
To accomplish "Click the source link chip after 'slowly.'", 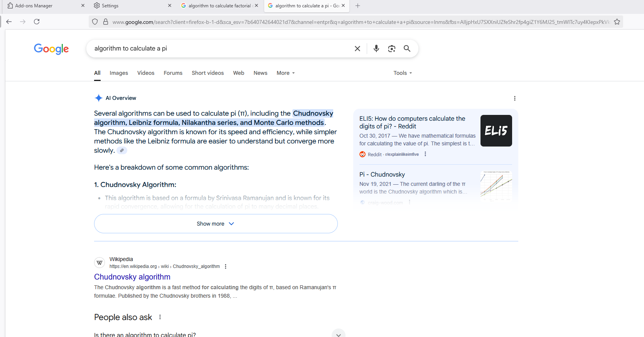I will (122, 151).
